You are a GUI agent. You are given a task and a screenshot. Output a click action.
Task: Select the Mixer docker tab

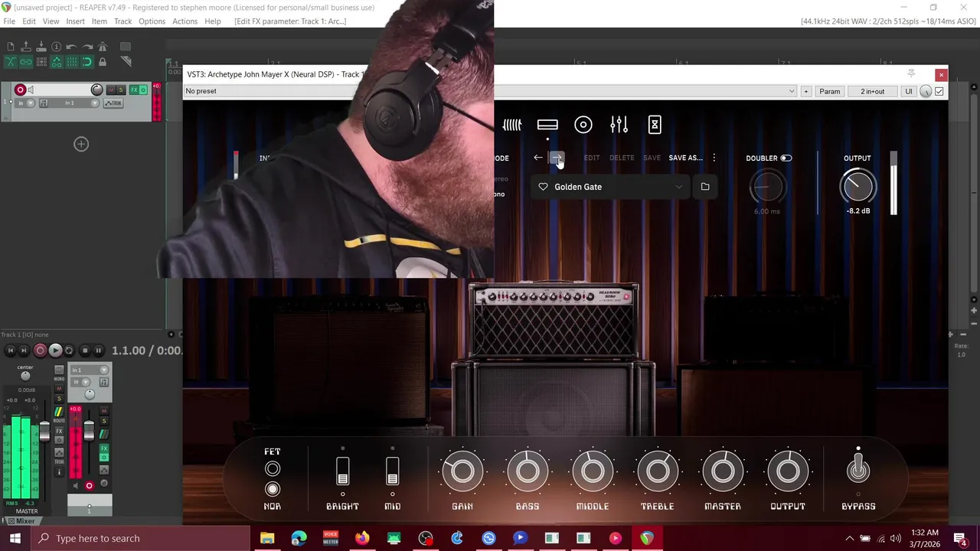(23, 521)
